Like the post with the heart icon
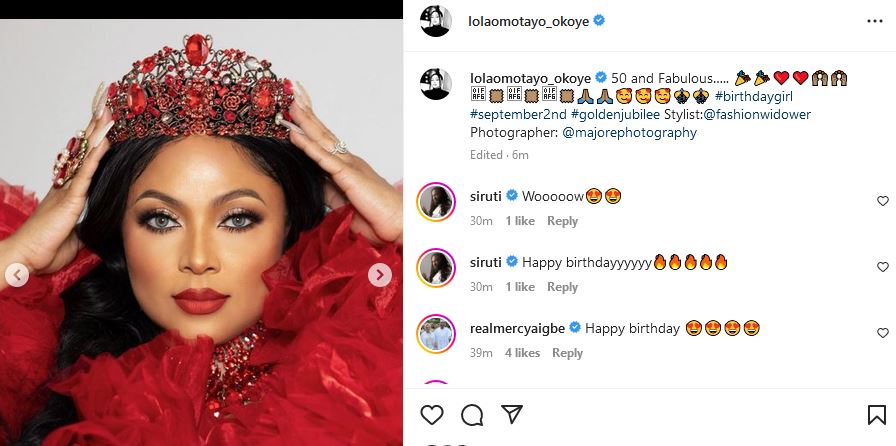Viewport: 896px width, 446px height. 432,414
